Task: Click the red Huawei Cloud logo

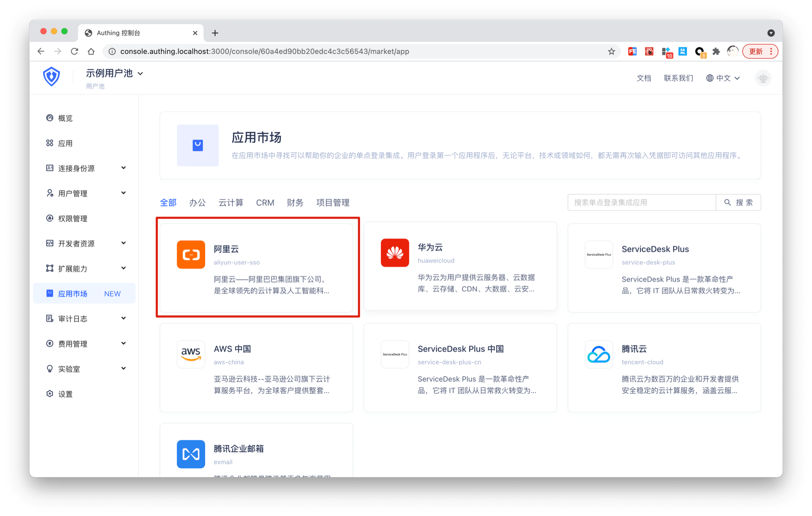Action: (395, 253)
